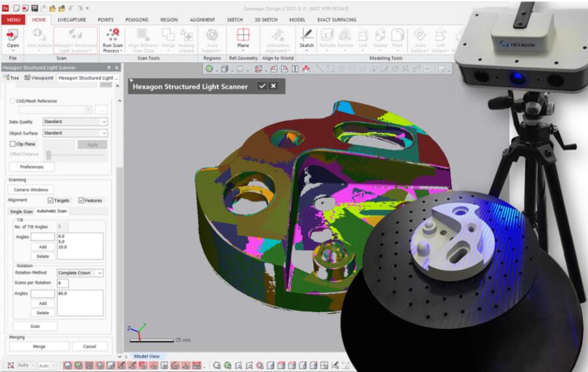Image resolution: width=588 pixels, height=372 pixels.
Task: Click the first red-highlighted mesh icon in the bottom toolbar
Action: 68,365
